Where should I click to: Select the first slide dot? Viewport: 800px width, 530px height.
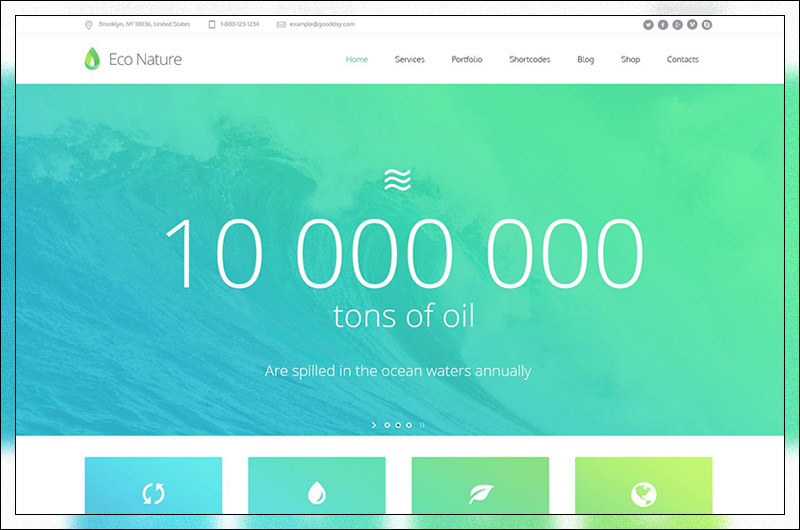[387, 425]
